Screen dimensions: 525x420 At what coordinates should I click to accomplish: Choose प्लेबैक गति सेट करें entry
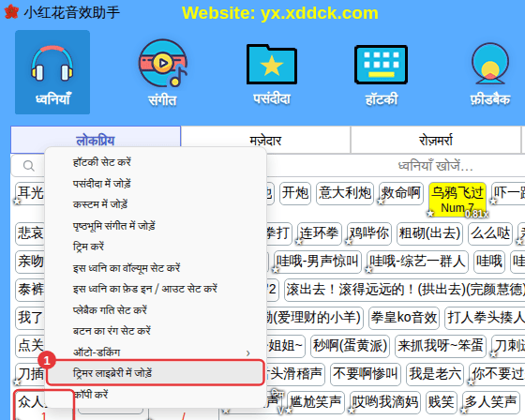coord(156,309)
